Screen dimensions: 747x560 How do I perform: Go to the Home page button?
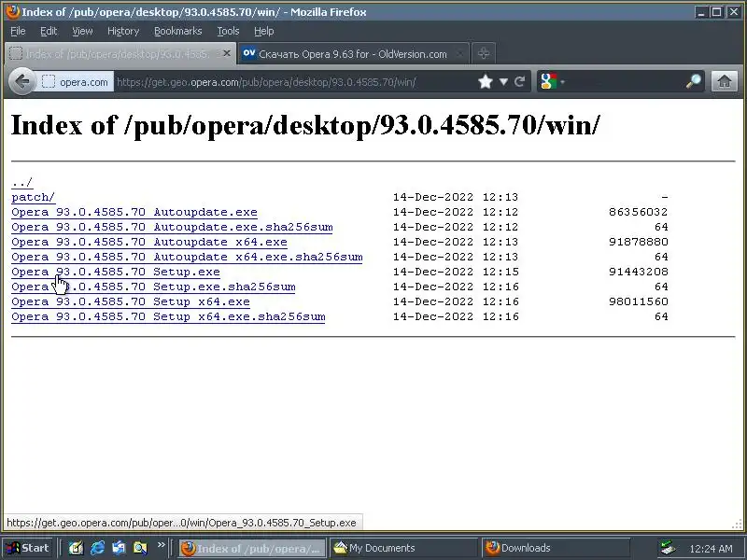[x=725, y=81]
